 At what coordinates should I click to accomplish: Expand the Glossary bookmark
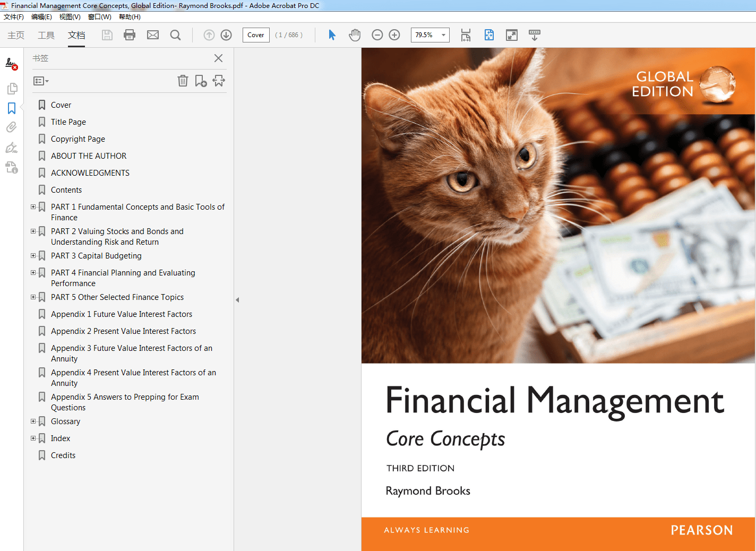[33, 421]
